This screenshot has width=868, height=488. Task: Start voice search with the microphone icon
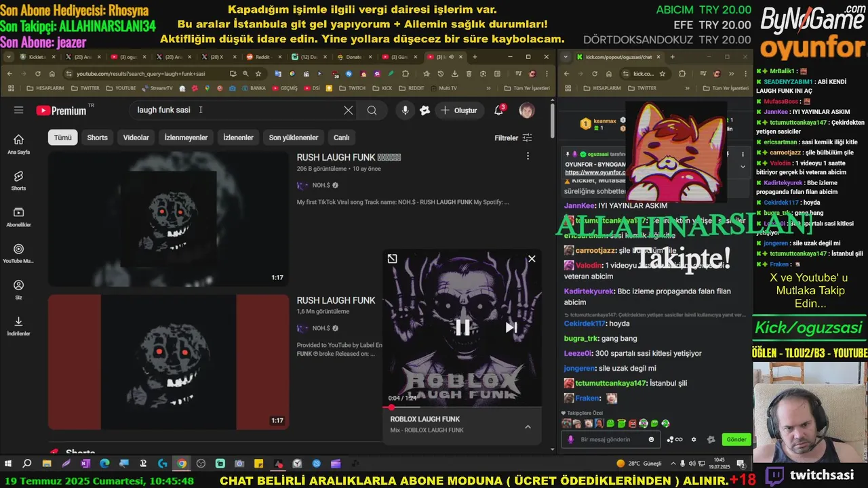[405, 110]
